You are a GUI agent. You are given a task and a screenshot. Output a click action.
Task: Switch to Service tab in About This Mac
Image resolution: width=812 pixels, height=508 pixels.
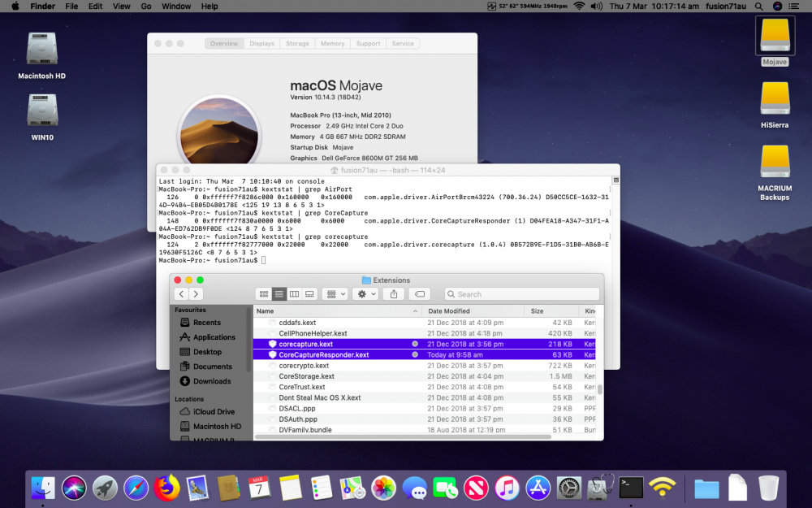tap(403, 44)
